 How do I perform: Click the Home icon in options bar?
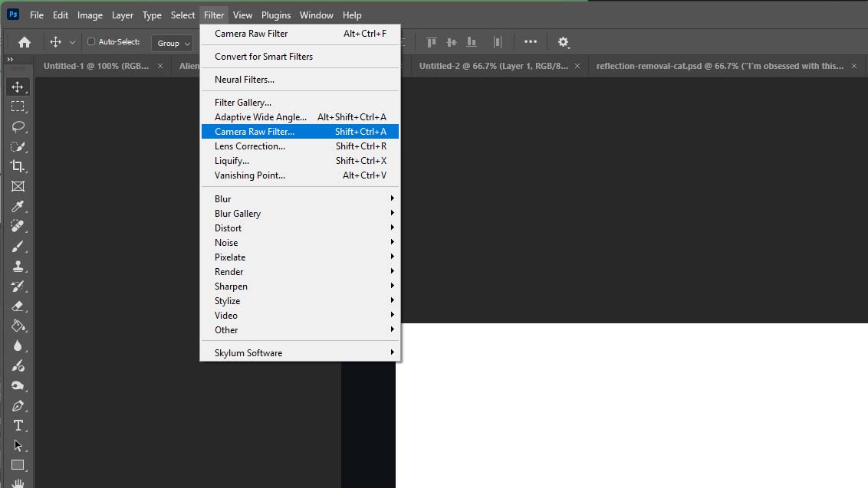(x=25, y=42)
